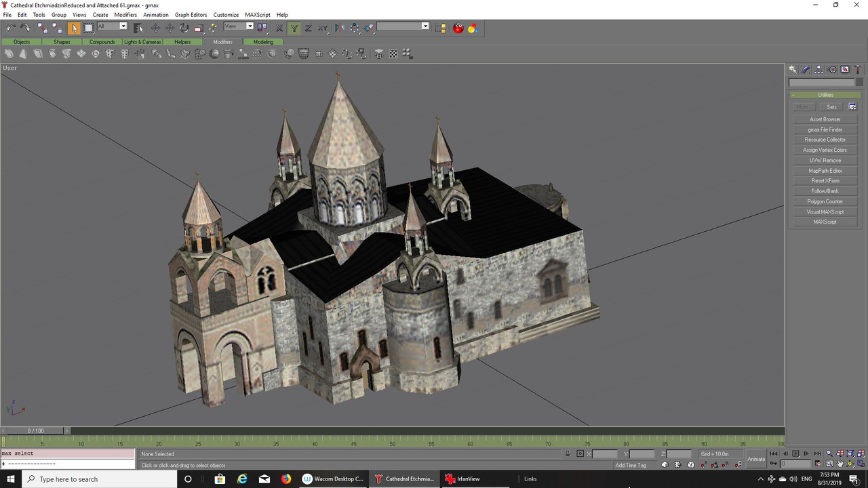This screenshot has height=488, width=868.
Task: Click the Asset Browser button
Action: pos(825,119)
